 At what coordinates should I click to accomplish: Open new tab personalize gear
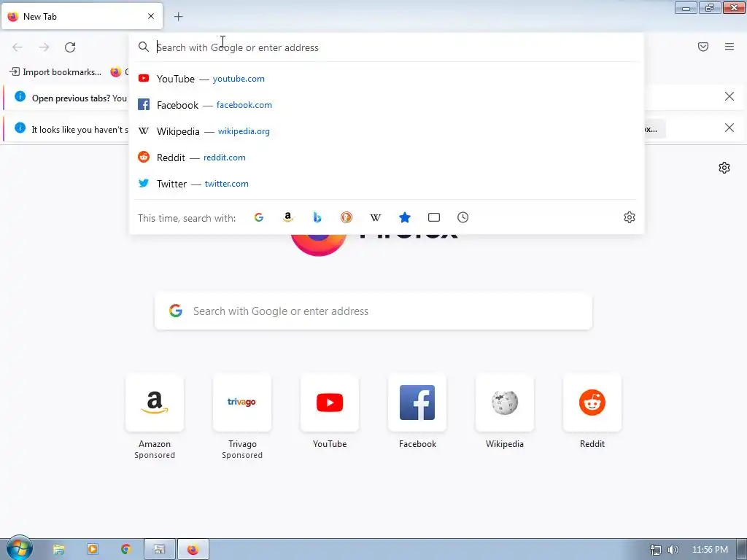724,168
